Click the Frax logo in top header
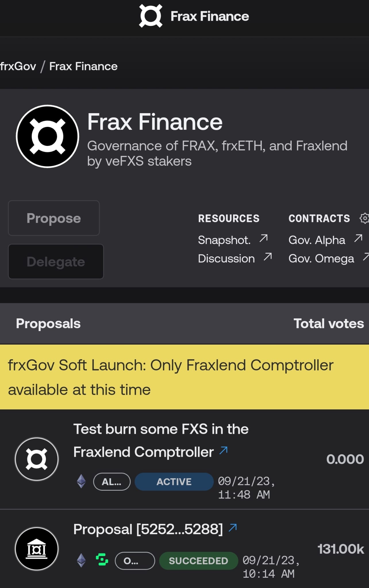369x588 pixels. coord(151,16)
